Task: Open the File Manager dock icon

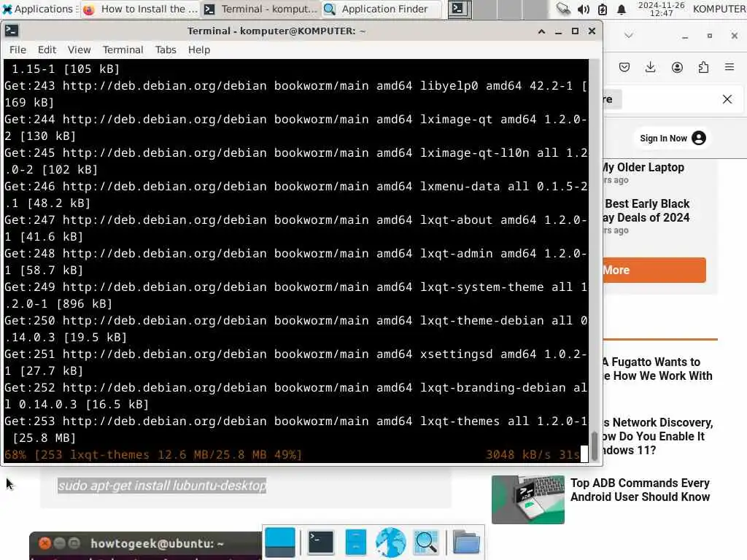Action: coord(355,542)
